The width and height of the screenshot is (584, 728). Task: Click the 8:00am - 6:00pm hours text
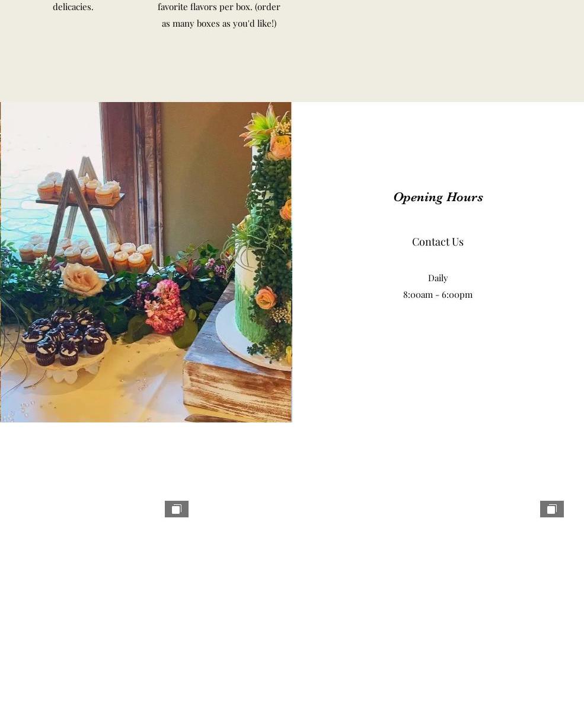coord(438,294)
